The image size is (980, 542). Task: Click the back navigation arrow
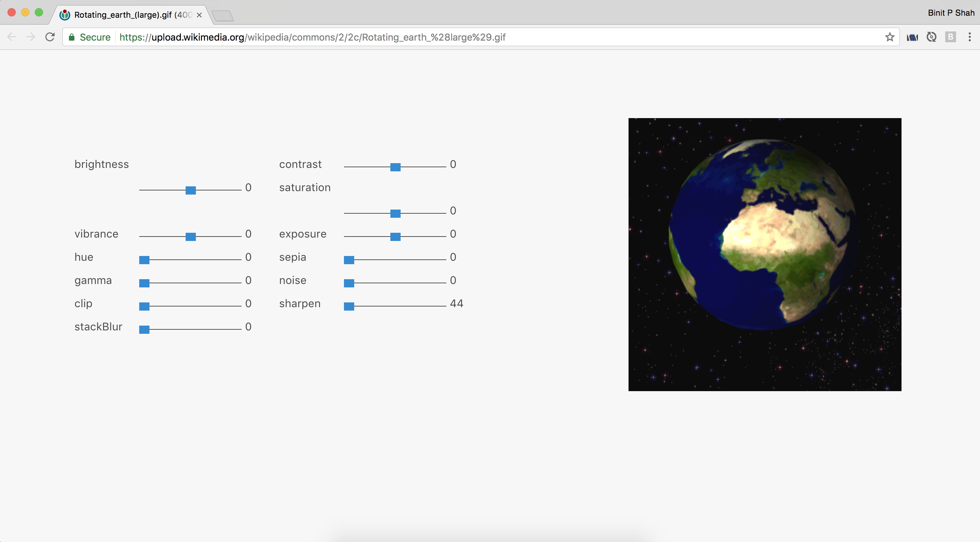pyautogui.click(x=12, y=37)
